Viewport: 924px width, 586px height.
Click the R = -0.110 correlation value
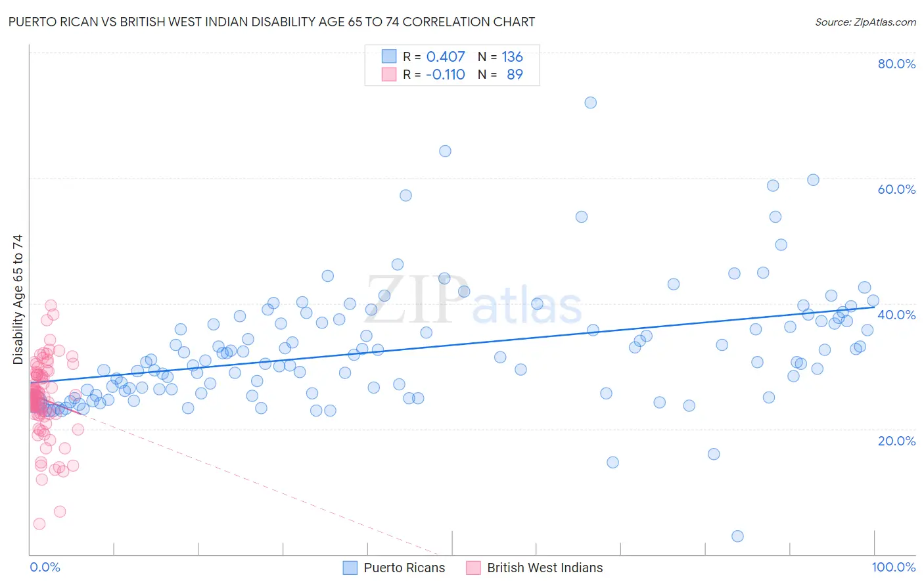click(x=434, y=74)
